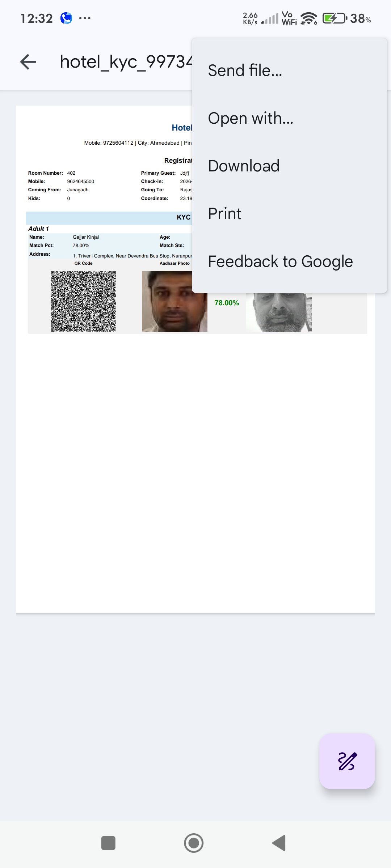This screenshot has height=868, width=391.
Task: Tap the WiFi signal status icon
Action: click(308, 18)
